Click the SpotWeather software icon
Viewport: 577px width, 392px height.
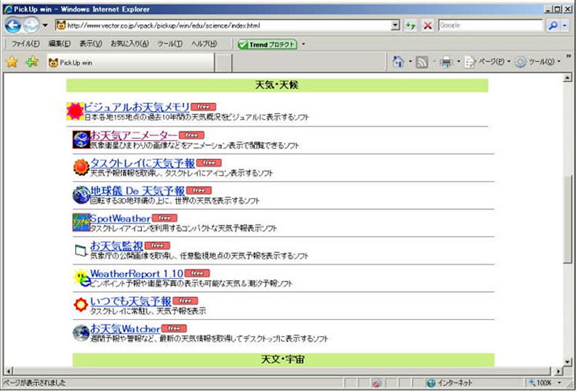[81, 222]
